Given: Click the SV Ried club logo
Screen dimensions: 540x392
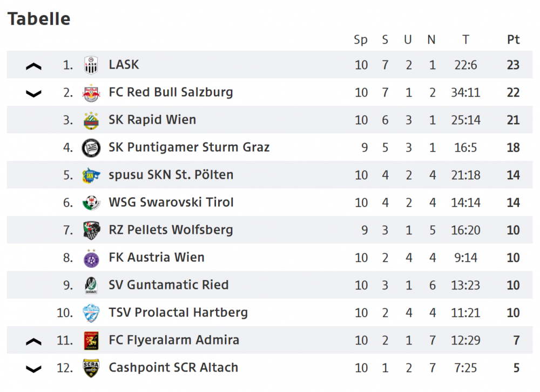Looking at the screenshot, I should click(91, 285).
